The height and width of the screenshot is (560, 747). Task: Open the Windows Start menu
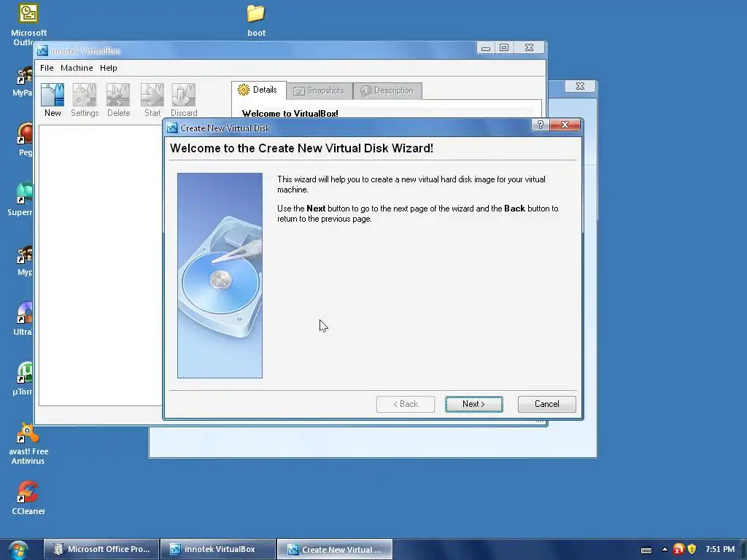pos(18,550)
